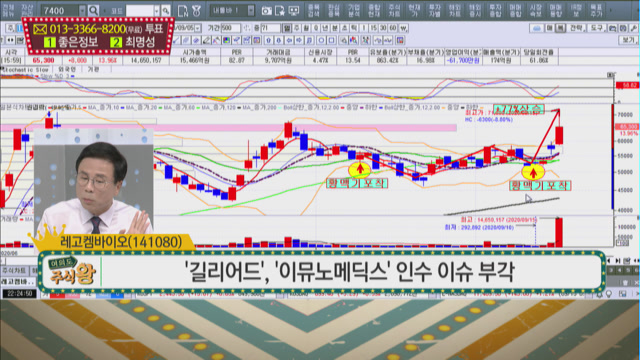Open the 7400 screen number dropdown
This screenshot has height=360, width=640.
coord(82,10)
